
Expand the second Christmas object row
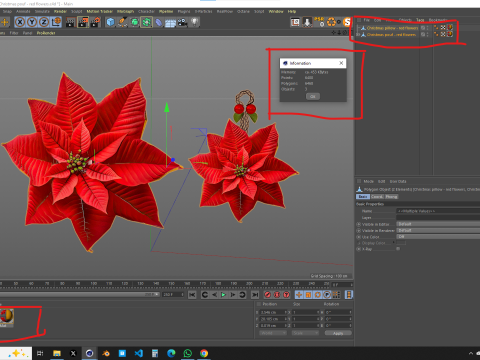pos(358,34)
